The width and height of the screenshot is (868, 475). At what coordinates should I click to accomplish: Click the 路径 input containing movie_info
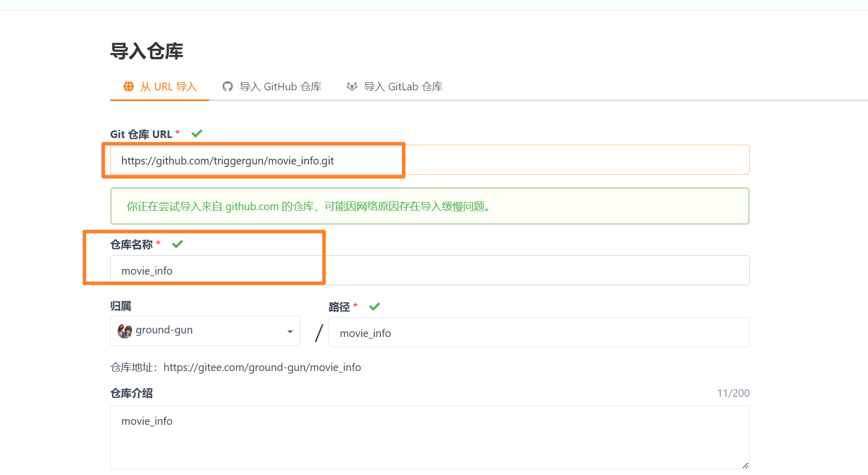coord(538,332)
